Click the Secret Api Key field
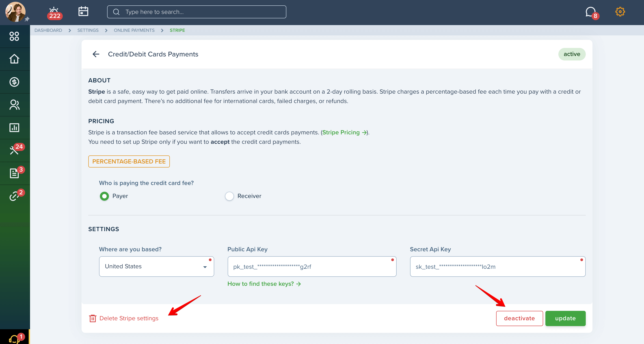 [497, 266]
